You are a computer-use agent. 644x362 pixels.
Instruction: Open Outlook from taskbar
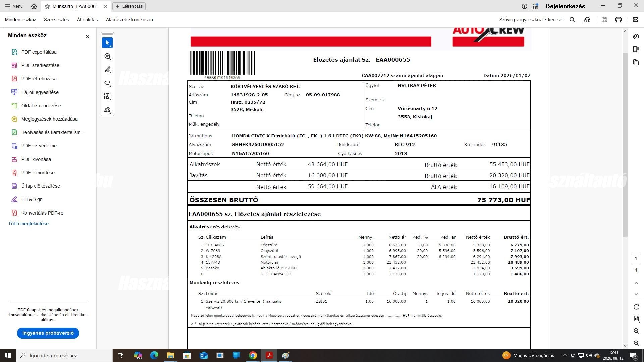[x=203, y=355]
